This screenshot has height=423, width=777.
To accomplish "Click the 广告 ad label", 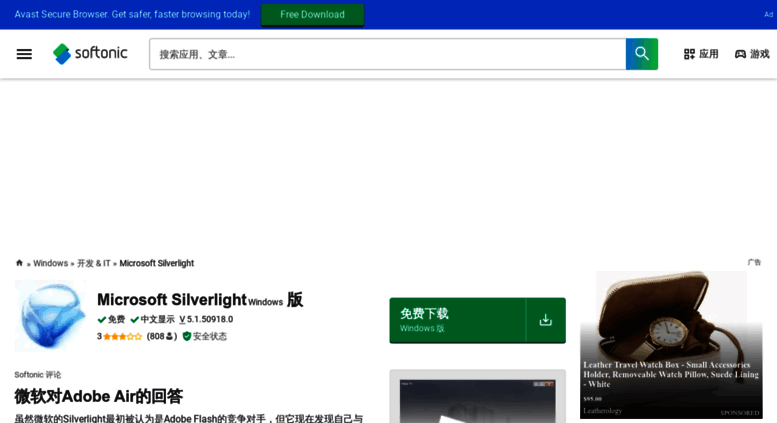I will click(754, 262).
